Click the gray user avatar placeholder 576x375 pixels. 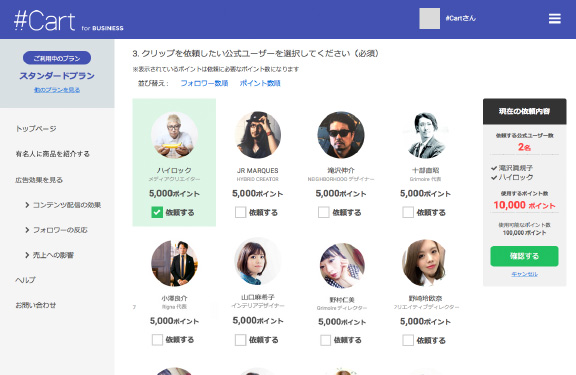coord(429,19)
